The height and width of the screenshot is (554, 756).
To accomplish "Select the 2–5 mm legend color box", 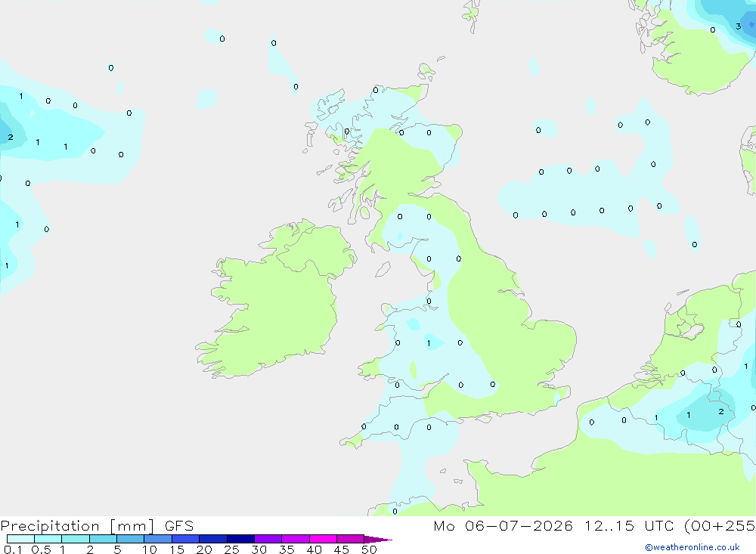I will (x=103, y=539).
